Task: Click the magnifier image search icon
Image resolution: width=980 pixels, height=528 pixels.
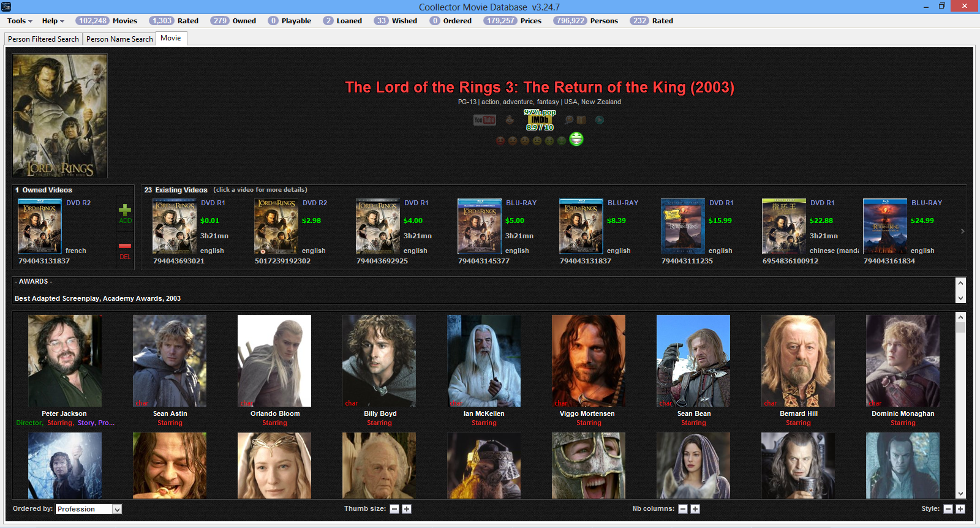Action: [570, 119]
